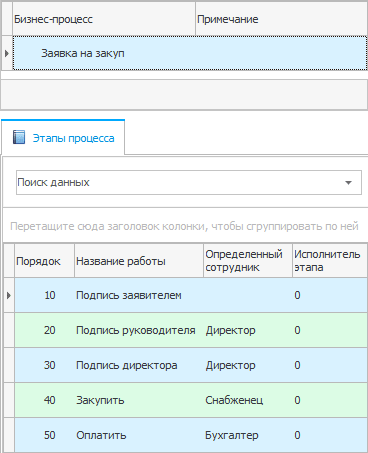The width and height of the screenshot is (368, 453).
Task: Select order cell 30
Action: pos(44,365)
